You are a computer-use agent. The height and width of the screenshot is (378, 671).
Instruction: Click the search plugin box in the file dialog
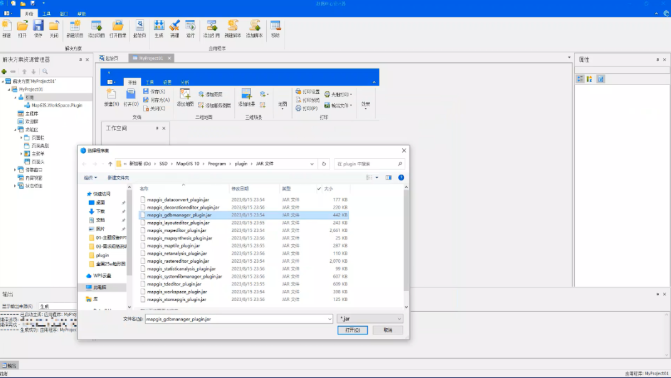369,164
